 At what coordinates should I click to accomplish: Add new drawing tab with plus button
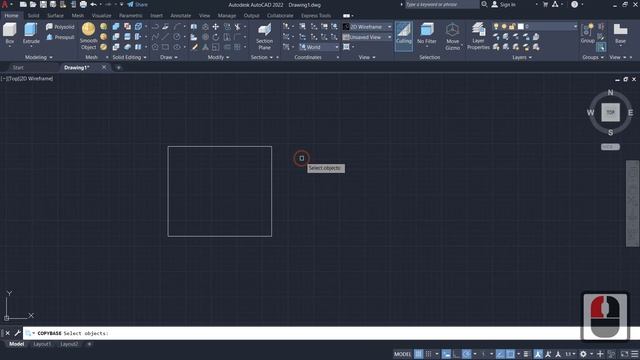[118, 68]
